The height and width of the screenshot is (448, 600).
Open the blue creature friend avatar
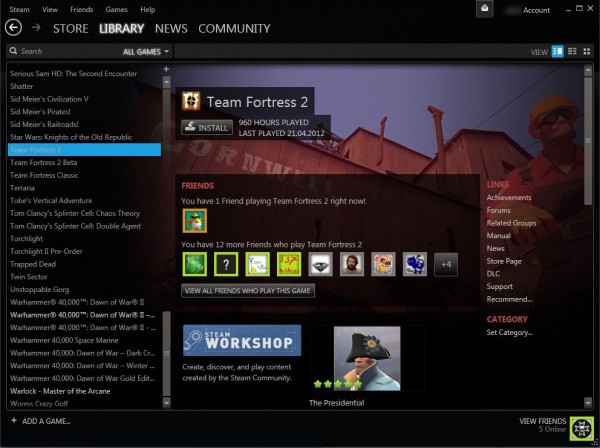coord(414,264)
